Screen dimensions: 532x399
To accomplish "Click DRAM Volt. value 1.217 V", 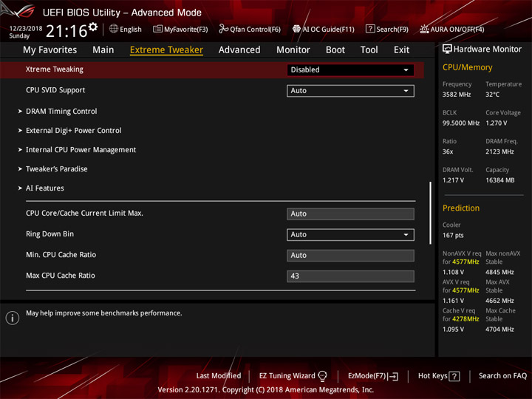I will (453, 180).
